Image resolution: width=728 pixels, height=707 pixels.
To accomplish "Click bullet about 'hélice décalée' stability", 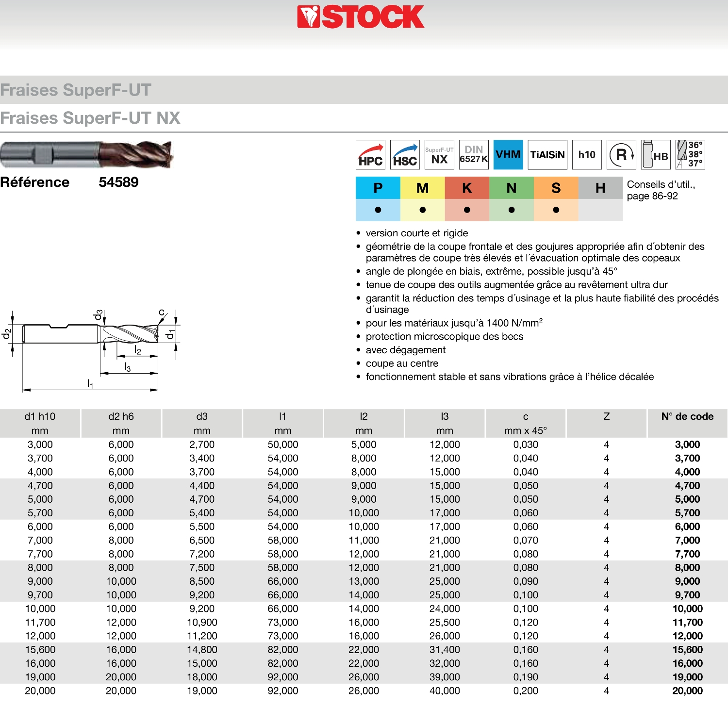I will [510, 377].
